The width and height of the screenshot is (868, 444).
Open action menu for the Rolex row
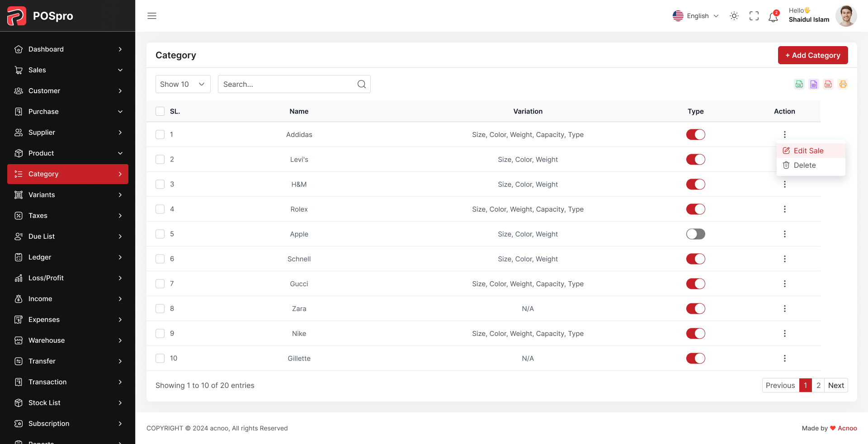784,209
